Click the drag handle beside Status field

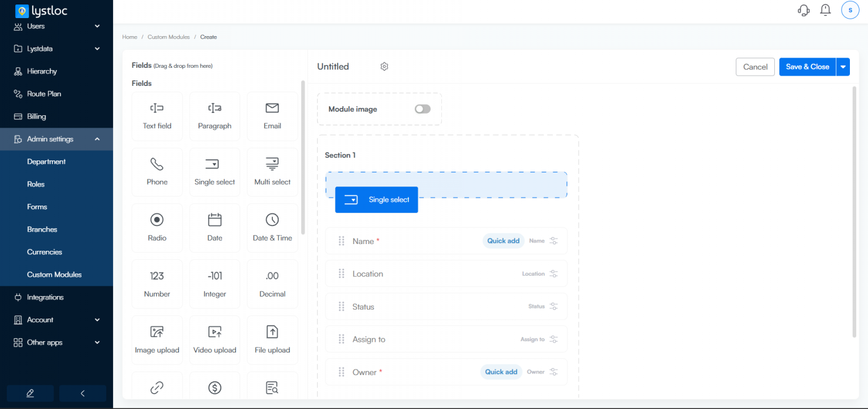[x=341, y=307]
